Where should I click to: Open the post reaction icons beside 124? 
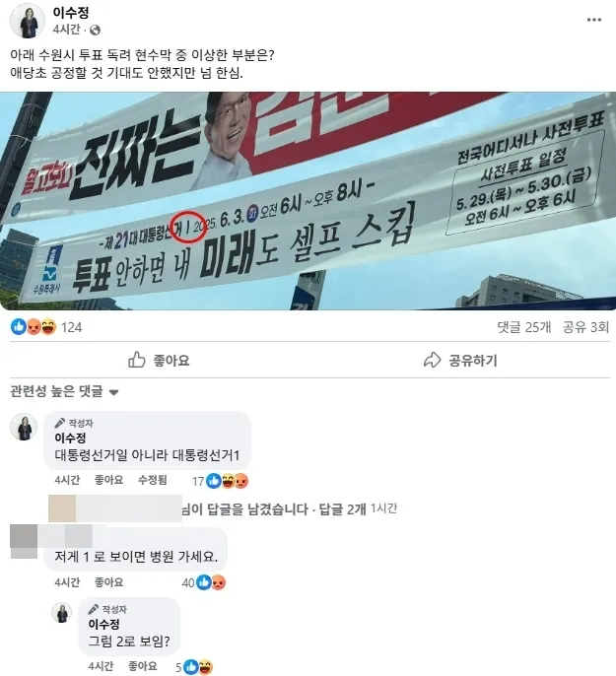click(34, 327)
